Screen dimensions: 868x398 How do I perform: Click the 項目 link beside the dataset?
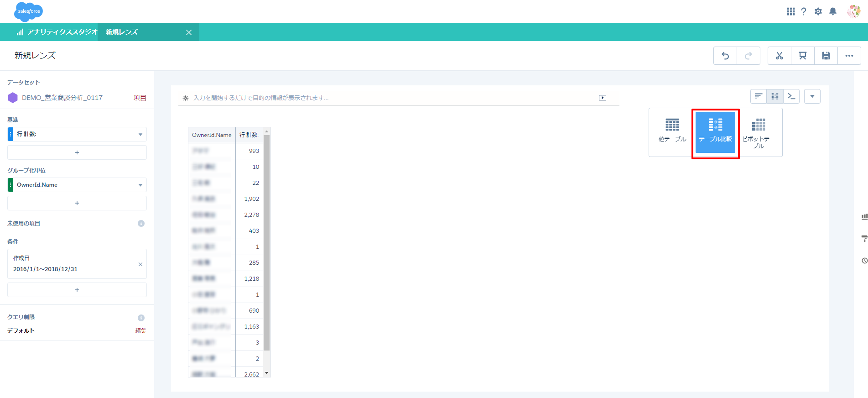pyautogui.click(x=140, y=98)
